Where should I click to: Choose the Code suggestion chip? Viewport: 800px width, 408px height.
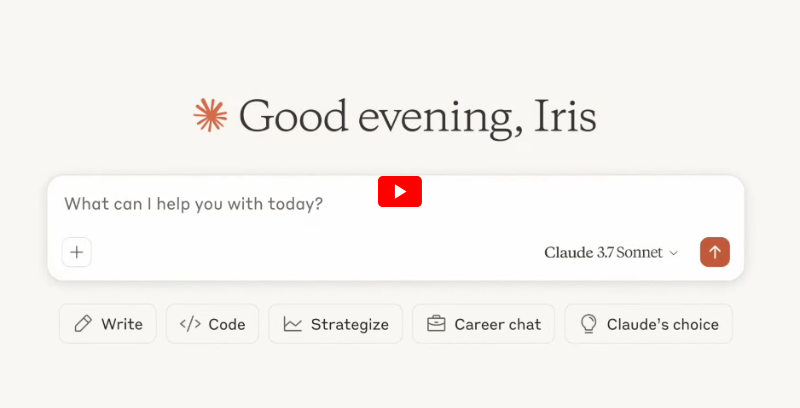coord(213,324)
